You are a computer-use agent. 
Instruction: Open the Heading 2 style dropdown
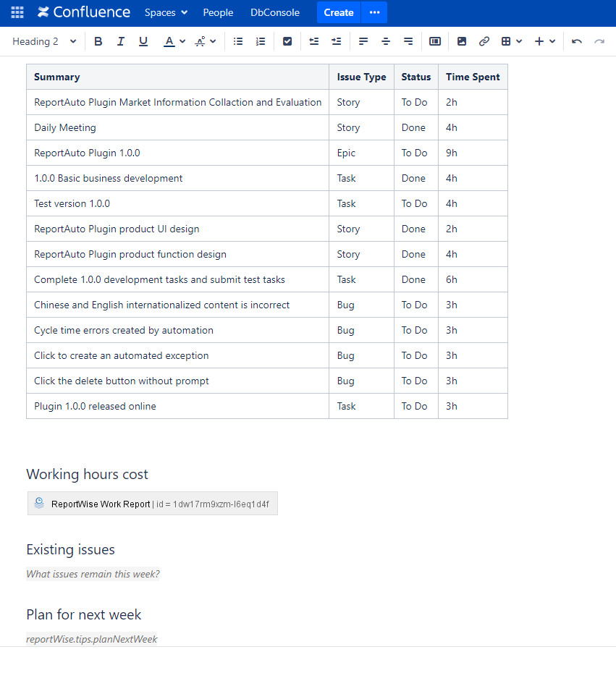tap(44, 41)
